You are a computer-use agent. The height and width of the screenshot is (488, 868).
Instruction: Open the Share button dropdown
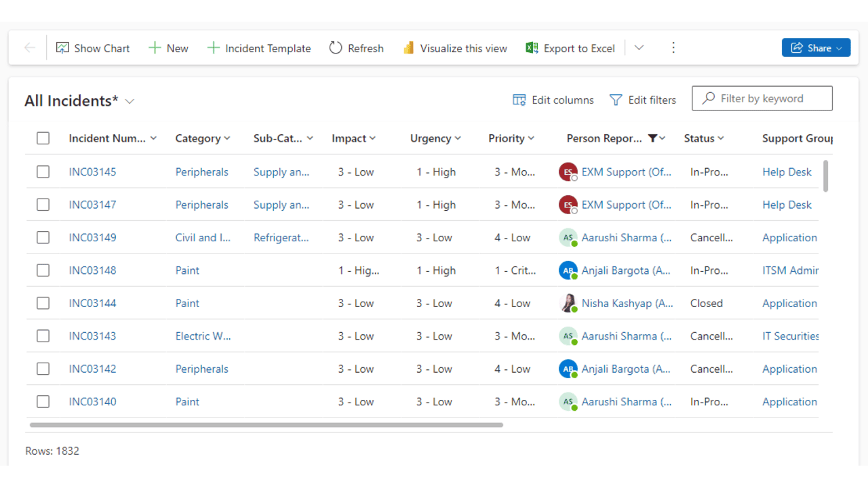click(x=840, y=48)
